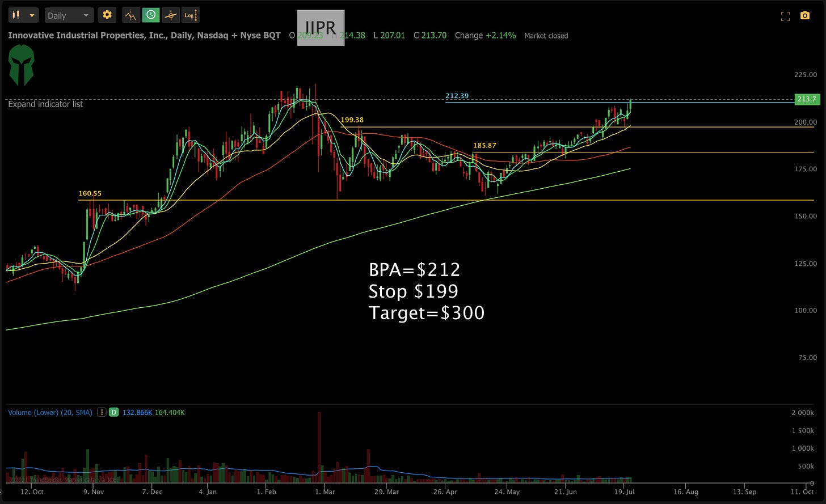Click the 2 000k volume axis label
The image size is (826, 504).
pyautogui.click(x=803, y=413)
